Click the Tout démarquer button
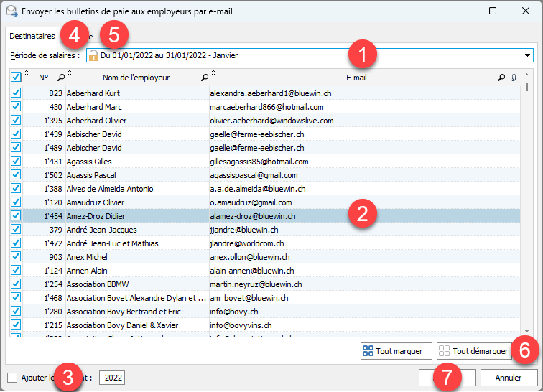Viewport: 543px width, 392px height. (x=475, y=351)
